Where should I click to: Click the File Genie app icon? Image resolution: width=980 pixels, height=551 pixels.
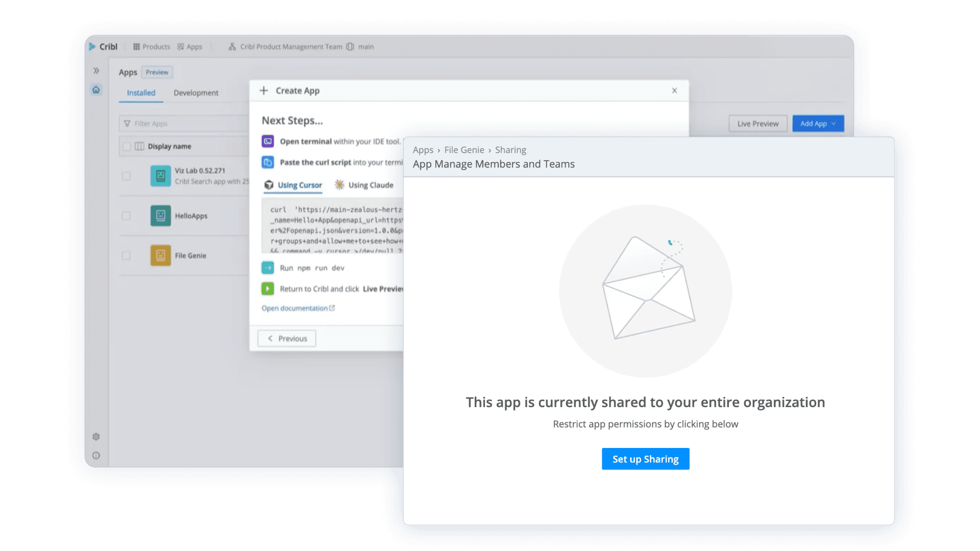161,256
